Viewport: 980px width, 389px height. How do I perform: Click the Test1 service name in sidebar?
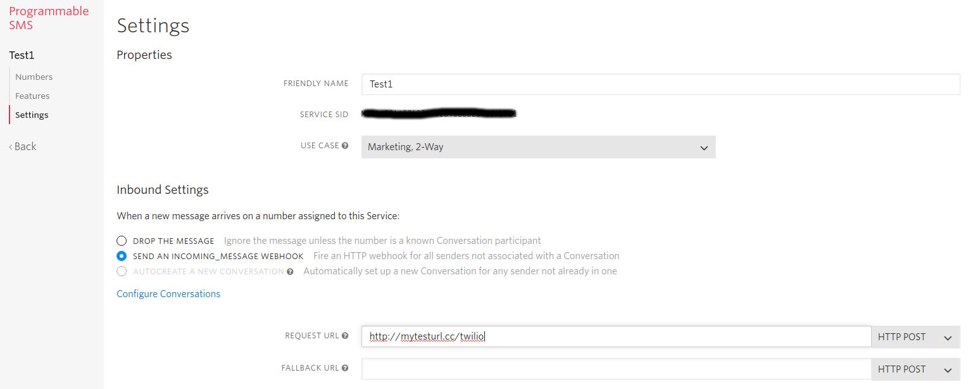point(21,55)
